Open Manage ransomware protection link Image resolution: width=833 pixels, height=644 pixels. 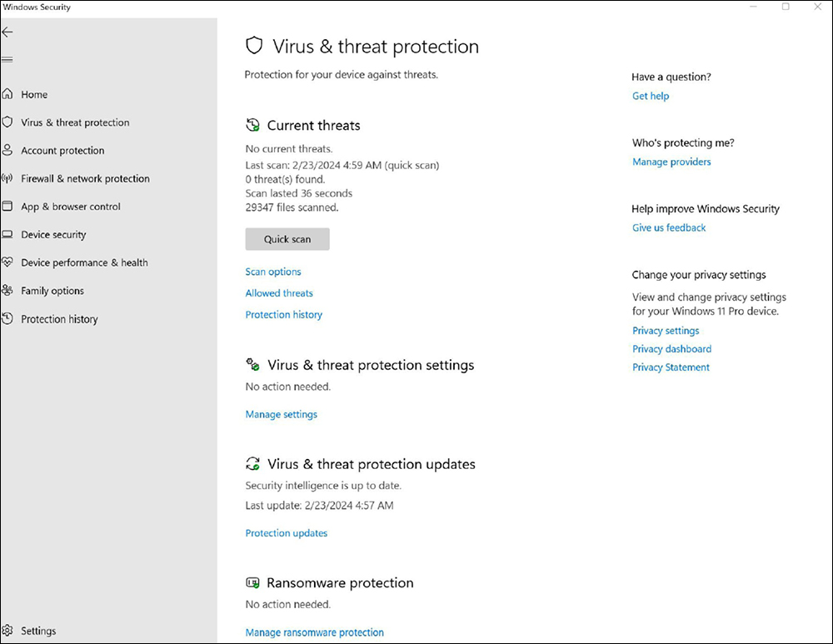(314, 632)
